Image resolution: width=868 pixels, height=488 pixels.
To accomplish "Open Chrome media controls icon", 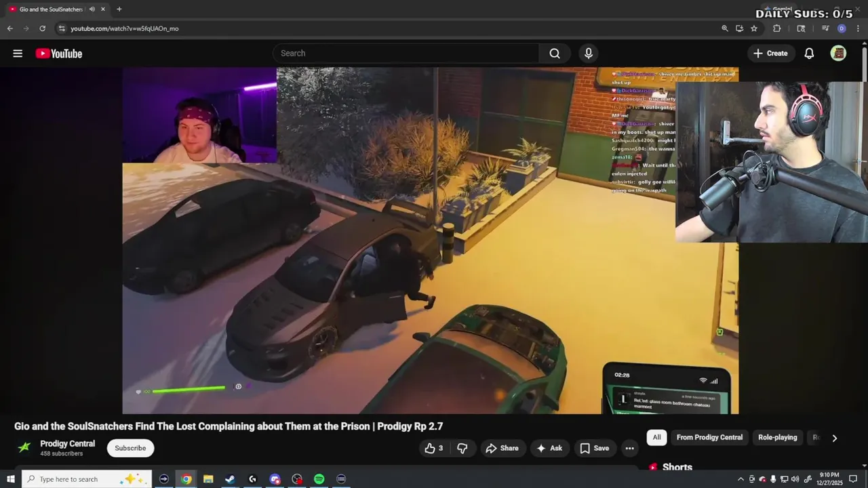I will [x=825, y=28].
